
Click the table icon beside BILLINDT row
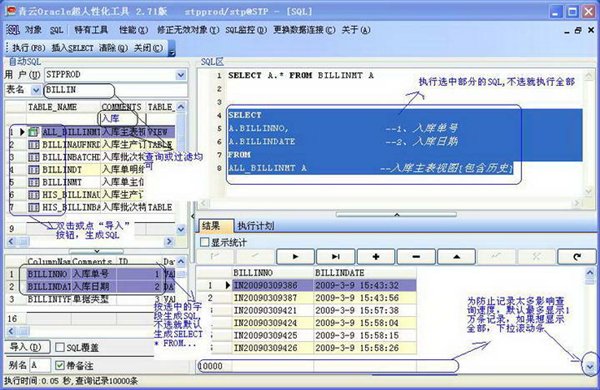click(34, 170)
